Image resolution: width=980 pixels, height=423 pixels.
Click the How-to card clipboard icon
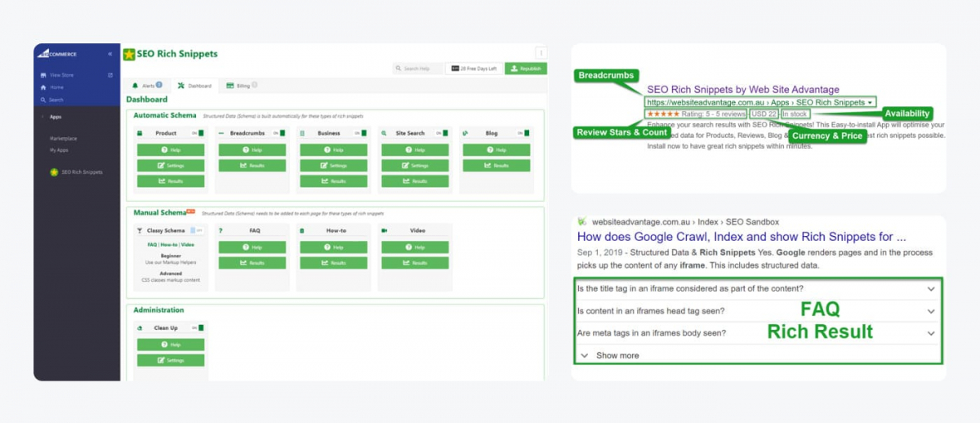pos(302,231)
